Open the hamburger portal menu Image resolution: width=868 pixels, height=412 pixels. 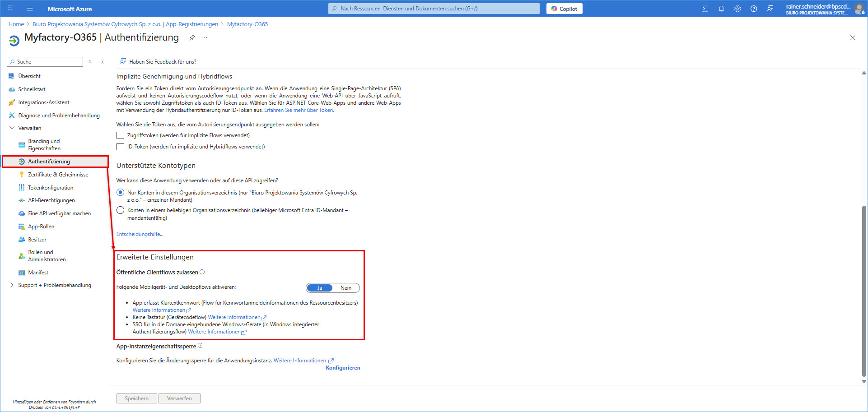[30, 9]
